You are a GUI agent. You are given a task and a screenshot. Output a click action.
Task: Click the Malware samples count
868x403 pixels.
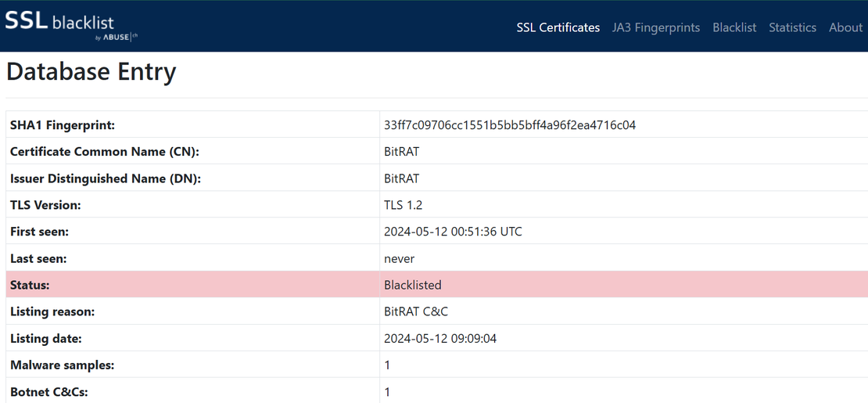387,365
